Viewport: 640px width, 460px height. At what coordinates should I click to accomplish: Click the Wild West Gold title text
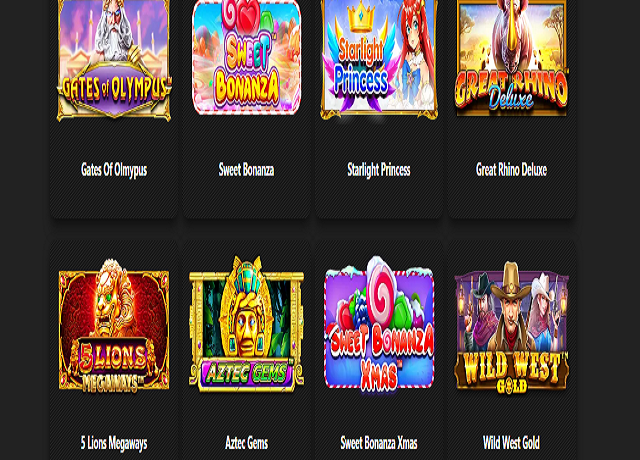[x=511, y=443]
